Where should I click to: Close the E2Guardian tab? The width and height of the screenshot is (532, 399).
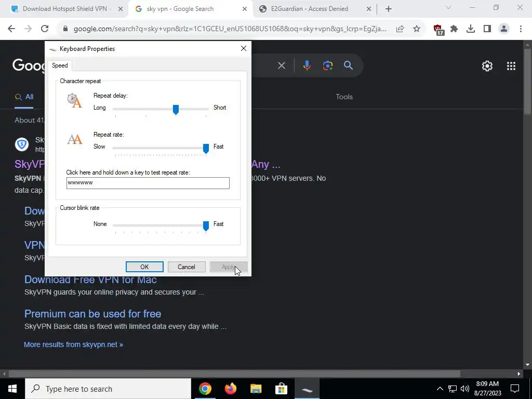(369, 9)
